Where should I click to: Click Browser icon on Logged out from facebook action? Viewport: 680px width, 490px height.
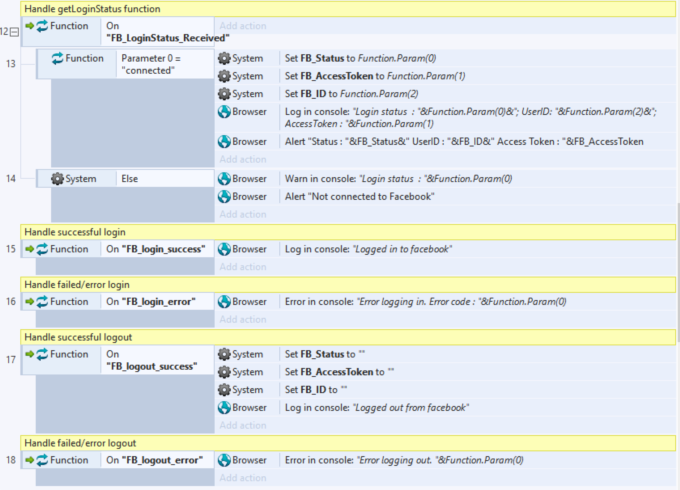[224, 408]
